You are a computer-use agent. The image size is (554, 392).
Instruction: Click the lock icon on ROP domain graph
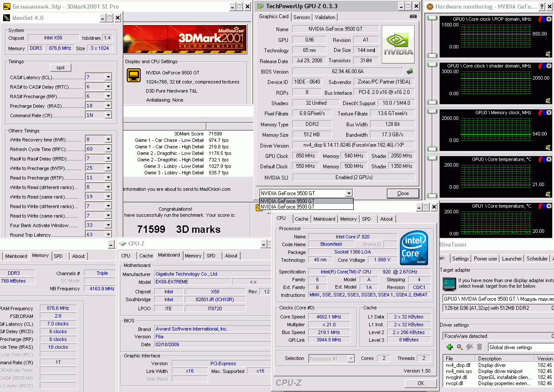[548, 54]
